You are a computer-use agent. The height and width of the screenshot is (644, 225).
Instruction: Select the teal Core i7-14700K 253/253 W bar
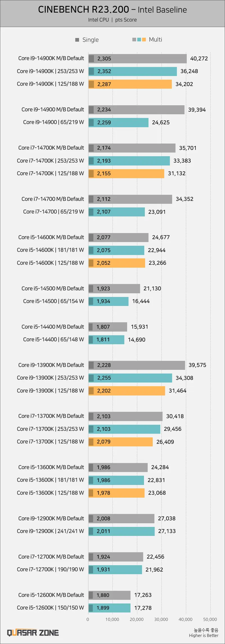(x=129, y=161)
